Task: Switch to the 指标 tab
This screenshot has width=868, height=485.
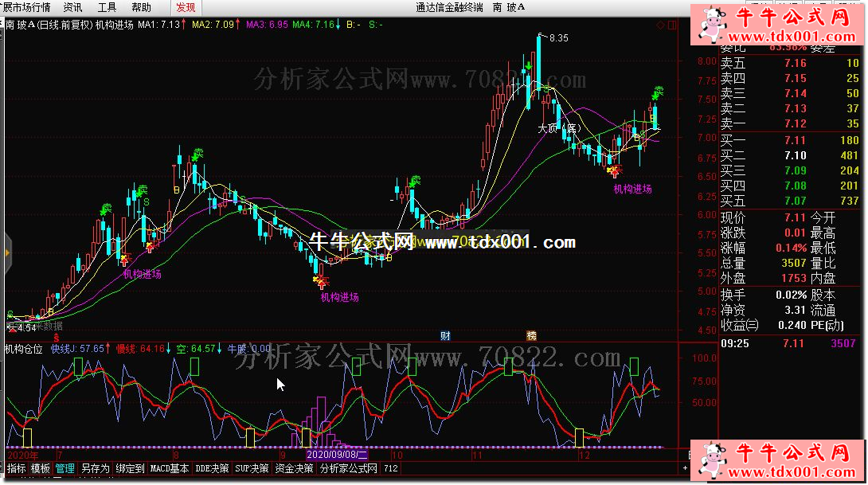Action: 16,468
